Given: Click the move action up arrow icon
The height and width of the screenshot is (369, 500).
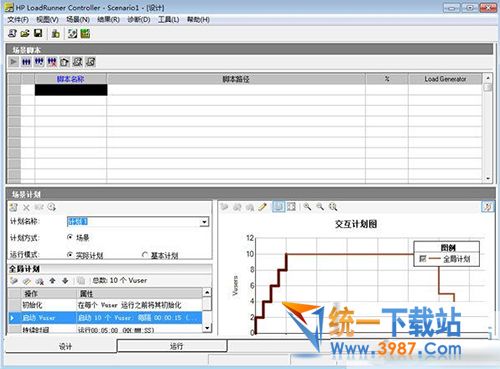Looking at the screenshot, I should pyautogui.click(x=52, y=281).
